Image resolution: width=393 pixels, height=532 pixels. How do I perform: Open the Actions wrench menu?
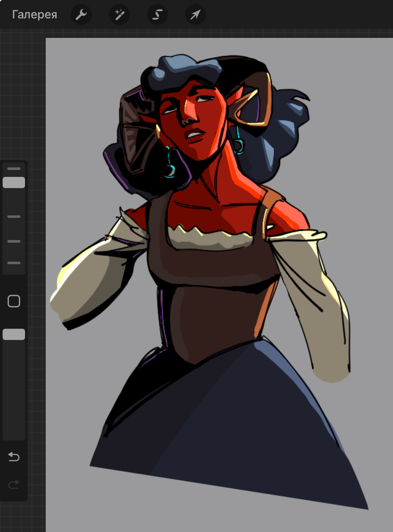click(81, 14)
